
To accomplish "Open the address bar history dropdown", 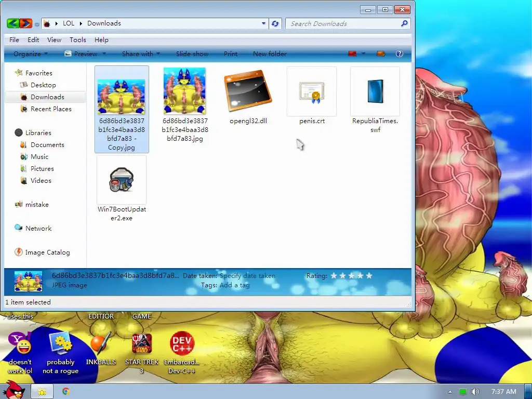I will (263, 23).
